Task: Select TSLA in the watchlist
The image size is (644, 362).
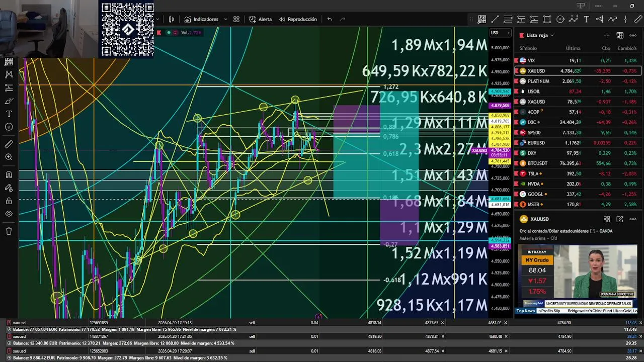Action: tap(578, 173)
